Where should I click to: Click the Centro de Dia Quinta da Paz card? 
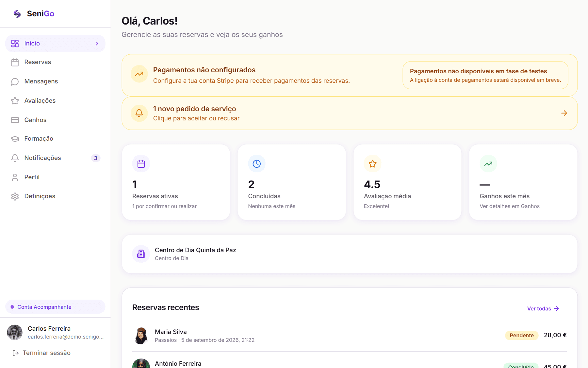click(350, 254)
